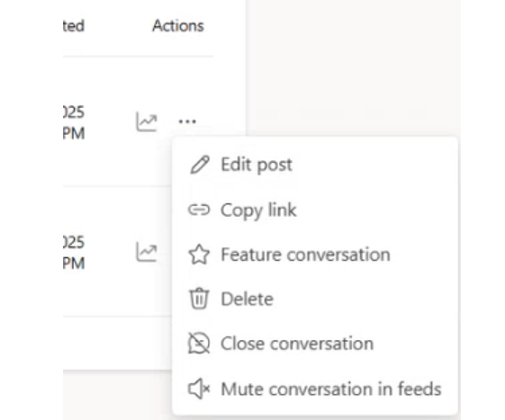Click the muted speaker icon
505x420 pixels.
pos(199,389)
